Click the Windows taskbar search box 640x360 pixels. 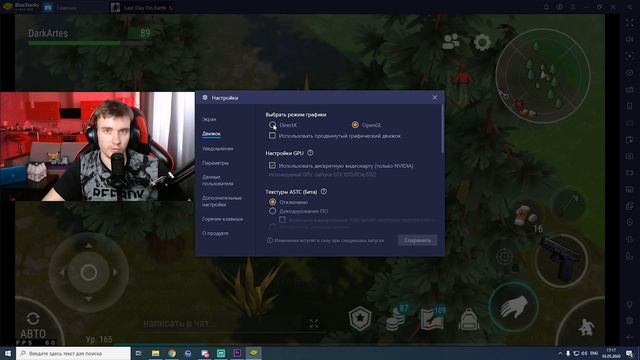click(x=73, y=353)
